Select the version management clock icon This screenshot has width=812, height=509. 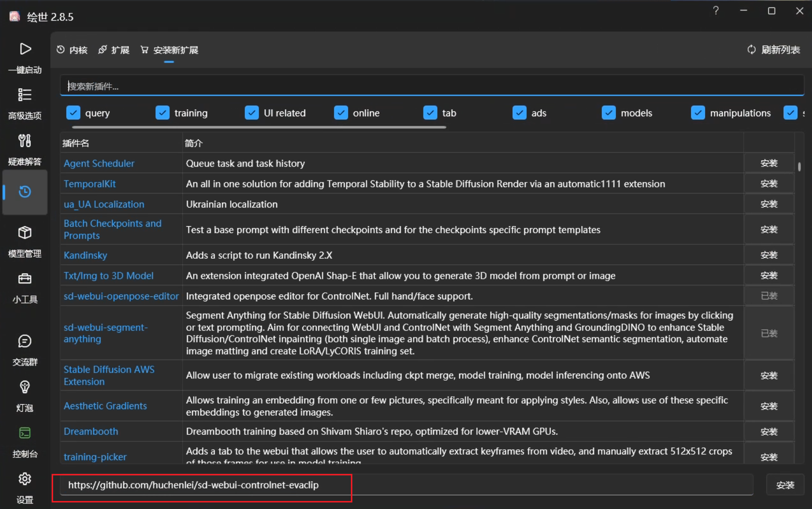tap(25, 192)
